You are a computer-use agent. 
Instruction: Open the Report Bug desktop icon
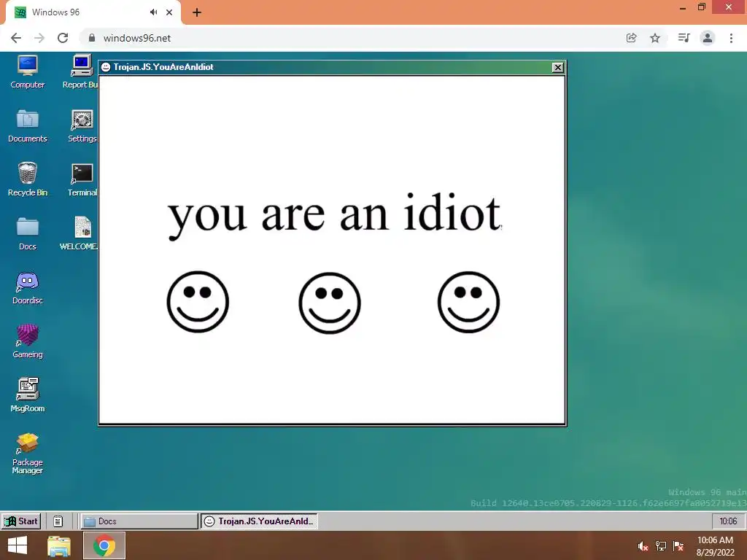[81, 72]
